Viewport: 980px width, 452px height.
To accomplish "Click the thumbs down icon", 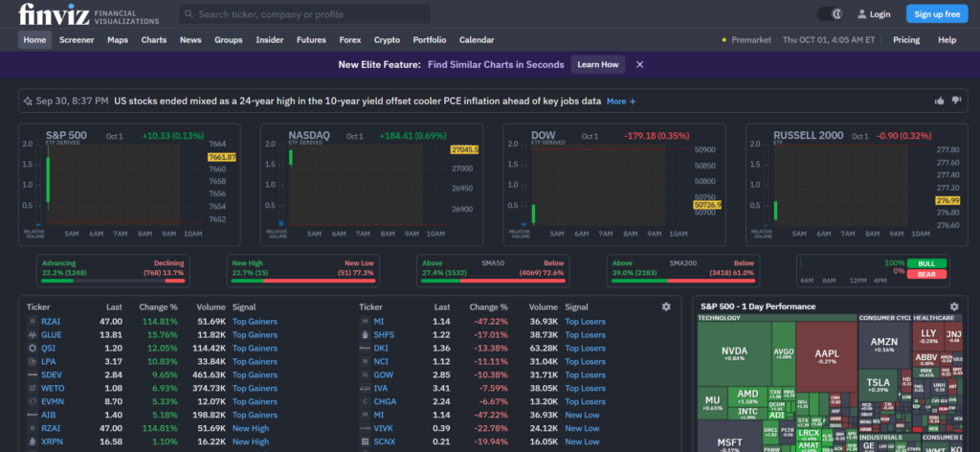I will click(x=956, y=101).
